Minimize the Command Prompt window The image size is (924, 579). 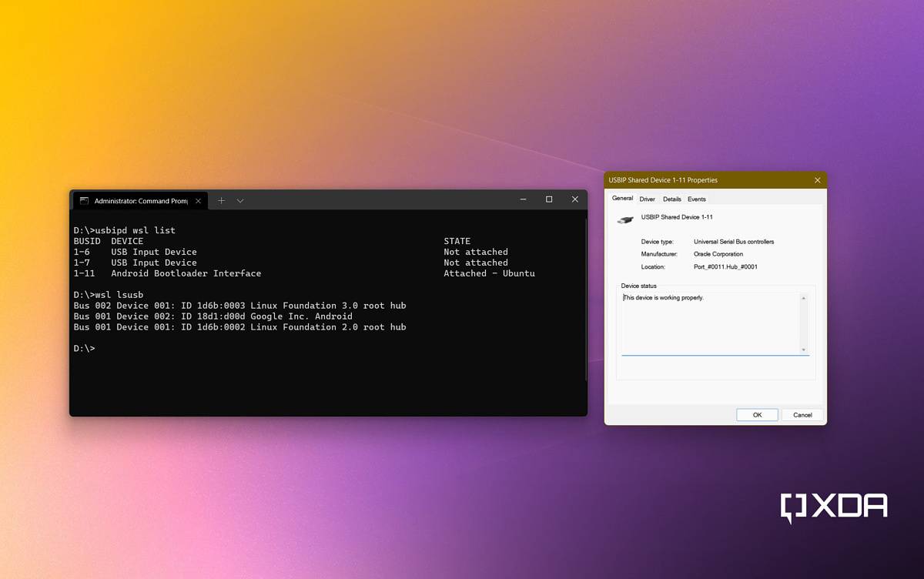(x=523, y=199)
